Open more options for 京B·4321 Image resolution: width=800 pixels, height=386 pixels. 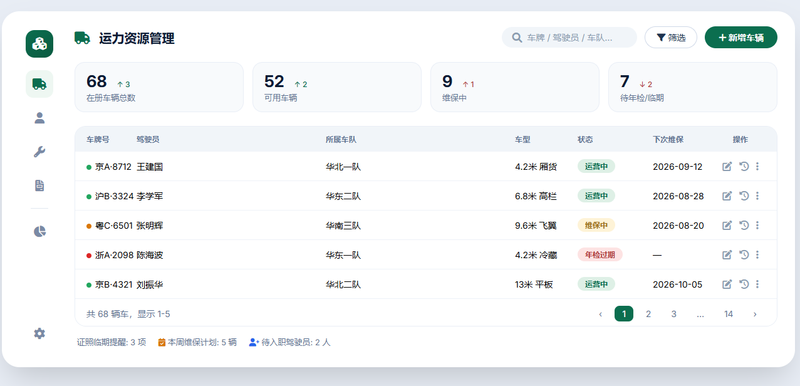click(757, 284)
